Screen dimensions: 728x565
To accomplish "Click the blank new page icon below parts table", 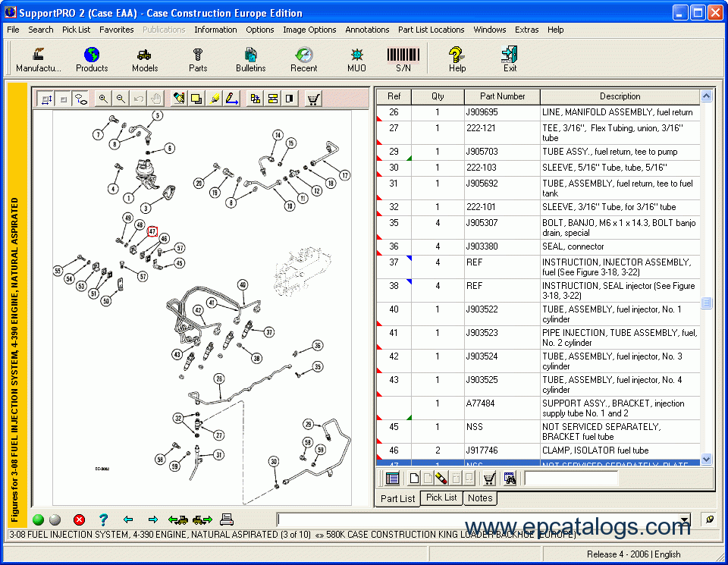I will [x=414, y=479].
